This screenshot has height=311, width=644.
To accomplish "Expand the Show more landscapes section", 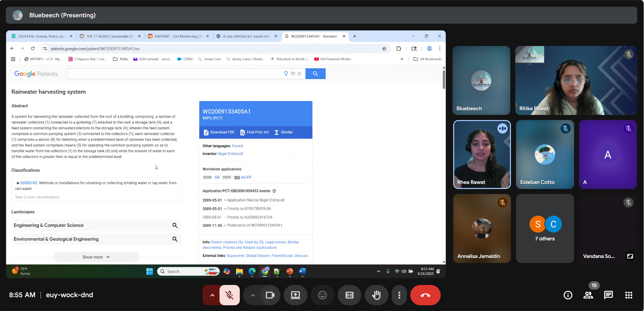I will 96,257.
